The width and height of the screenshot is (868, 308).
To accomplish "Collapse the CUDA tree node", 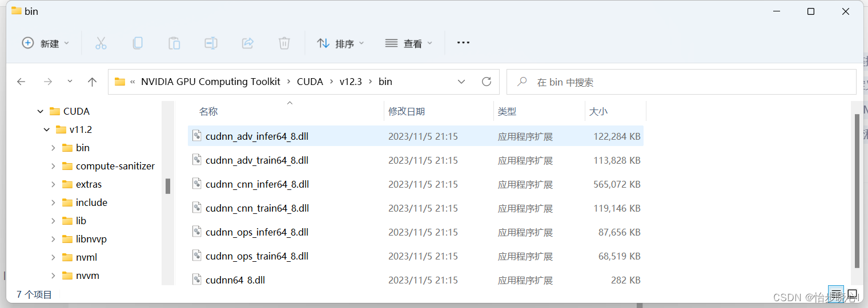I will point(40,111).
